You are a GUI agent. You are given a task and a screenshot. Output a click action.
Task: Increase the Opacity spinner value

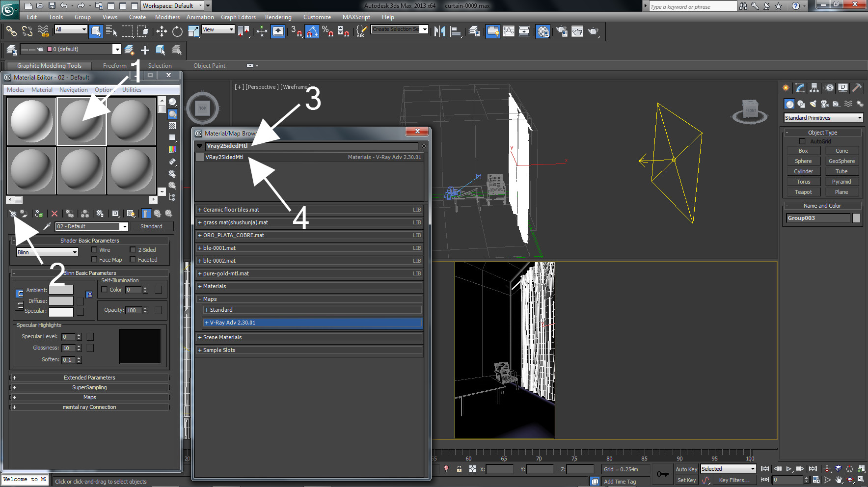(x=145, y=308)
